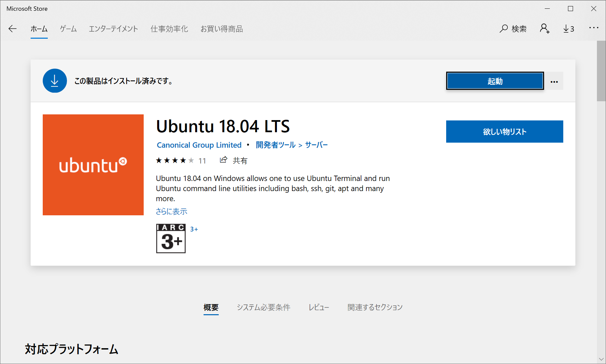Open the サーバー subcategory link
The width and height of the screenshot is (606, 364).
[x=316, y=145]
